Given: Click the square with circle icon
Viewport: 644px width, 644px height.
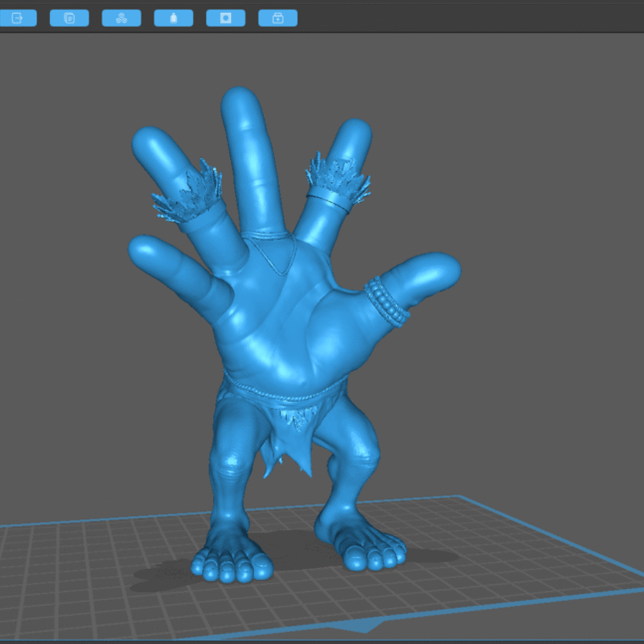Looking at the screenshot, I should pyautogui.click(x=226, y=18).
